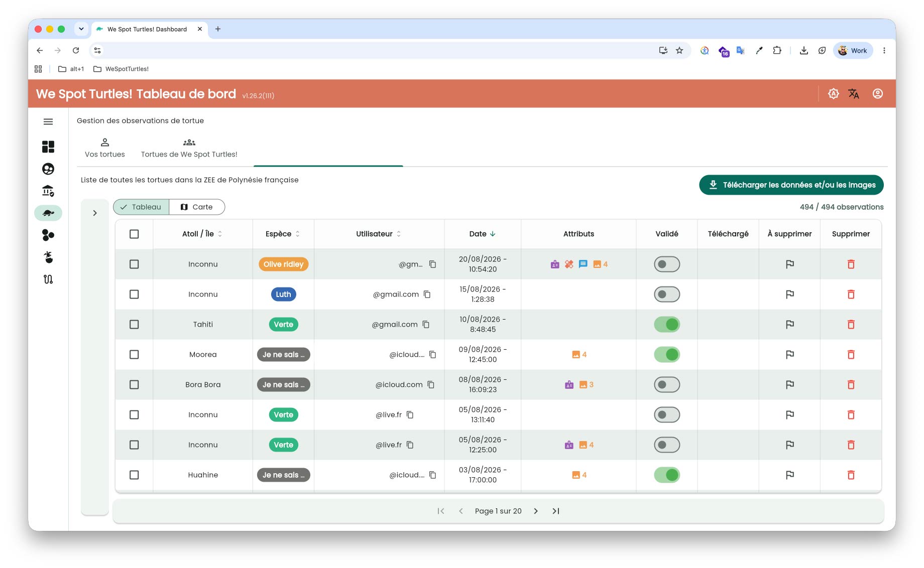This screenshot has width=924, height=568.
Task: Jump to the last page
Action: [556, 511]
